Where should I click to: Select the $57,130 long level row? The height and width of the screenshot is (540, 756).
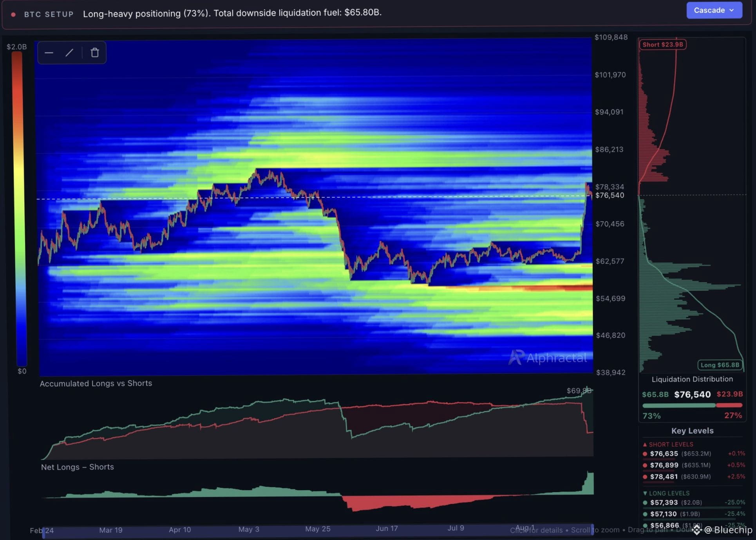coord(693,514)
